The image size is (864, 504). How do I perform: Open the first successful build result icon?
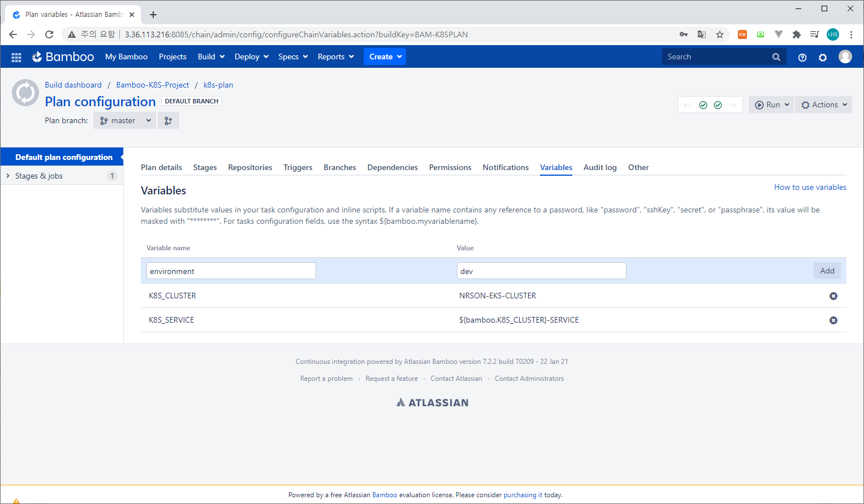pyautogui.click(x=703, y=105)
